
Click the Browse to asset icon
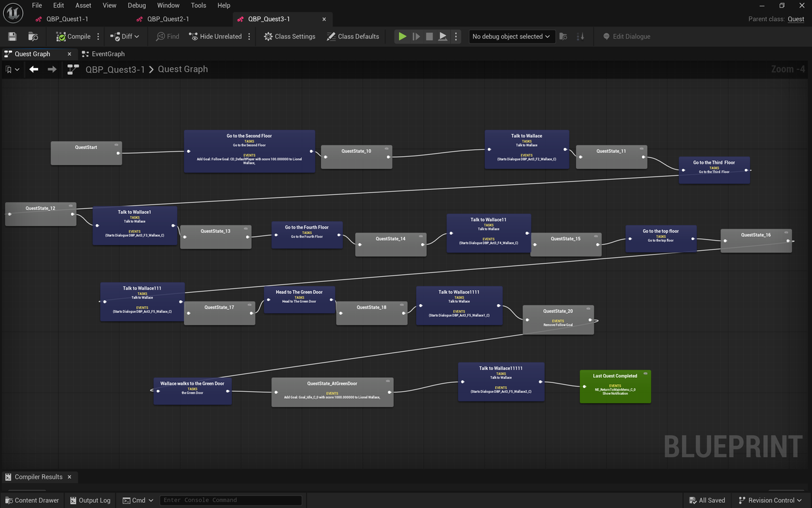[33, 37]
